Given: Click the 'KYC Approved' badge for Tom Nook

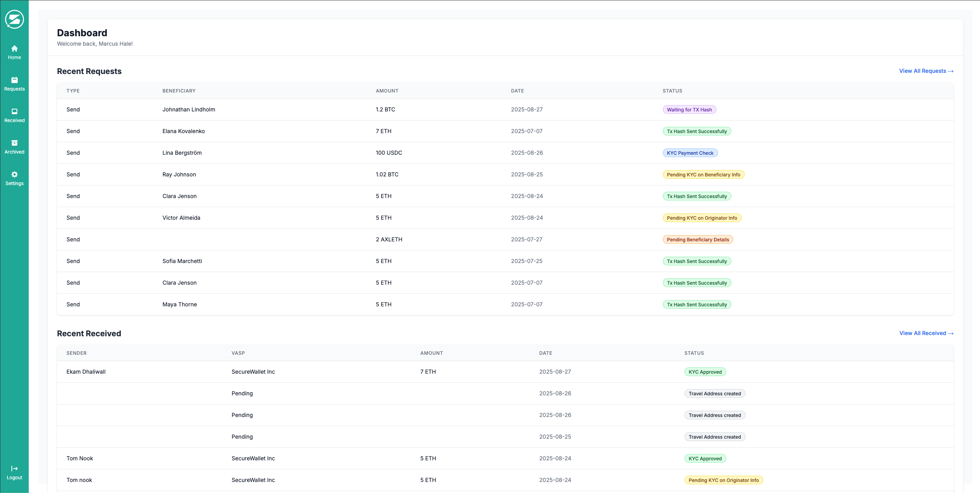Looking at the screenshot, I should click(x=705, y=458).
